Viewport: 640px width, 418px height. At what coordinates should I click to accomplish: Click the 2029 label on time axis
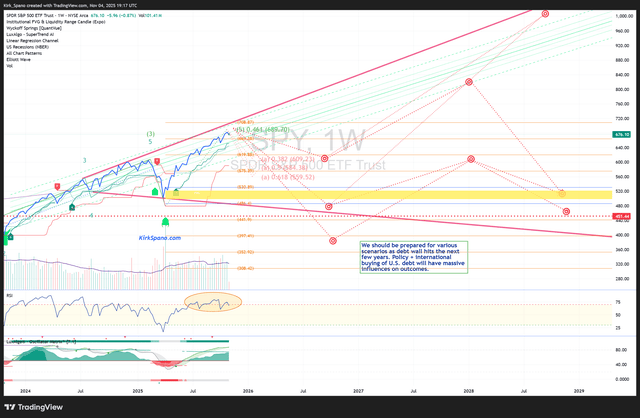pos(579,391)
